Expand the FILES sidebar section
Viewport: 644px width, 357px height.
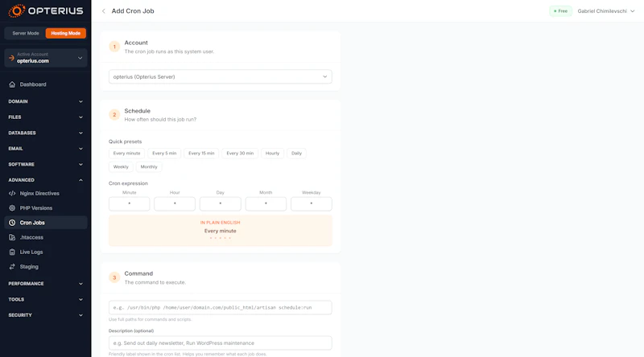[x=46, y=117]
